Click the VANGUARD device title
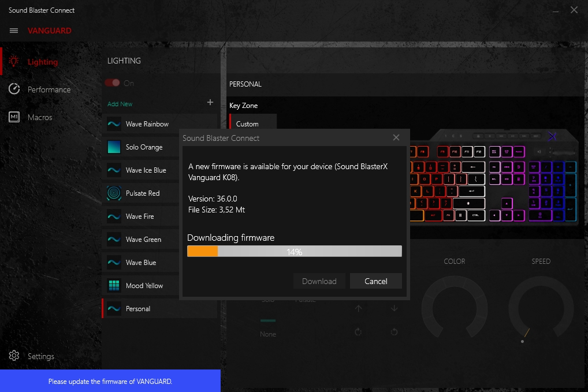 coord(50,31)
